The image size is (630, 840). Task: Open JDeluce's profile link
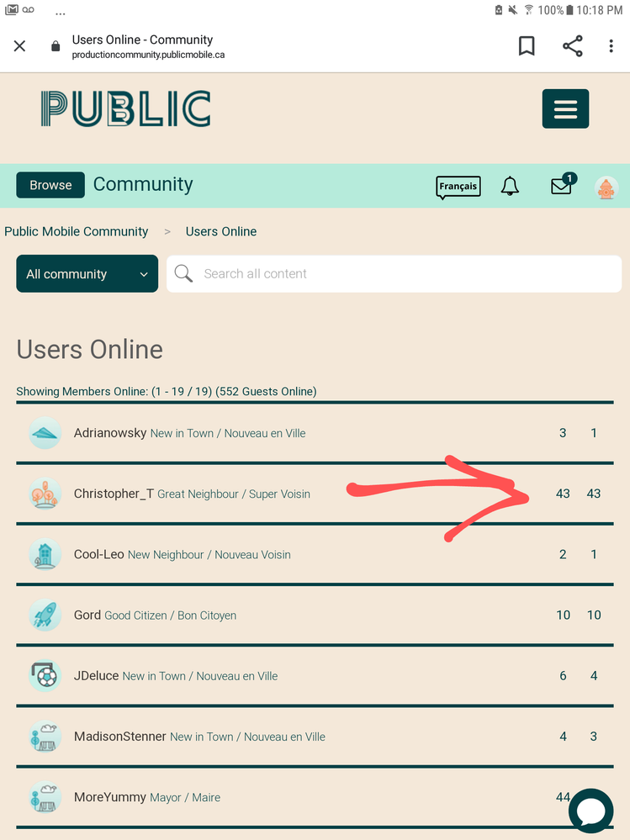pyautogui.click(x=97, y=675)
